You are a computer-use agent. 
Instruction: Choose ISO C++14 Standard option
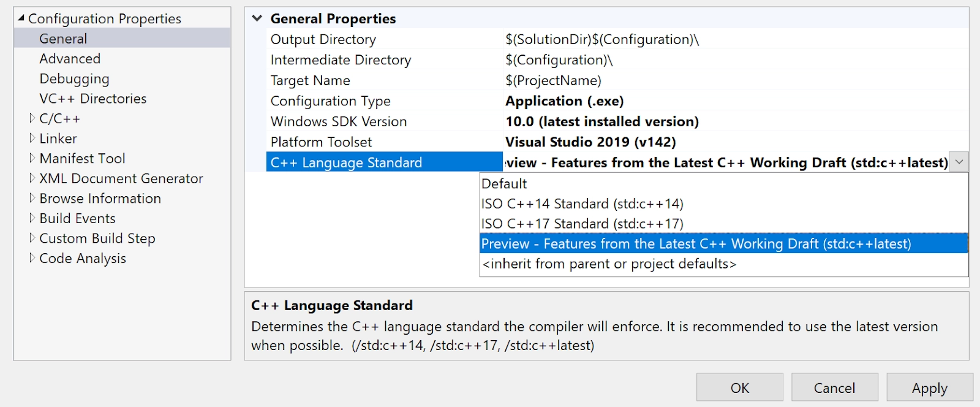724,203
